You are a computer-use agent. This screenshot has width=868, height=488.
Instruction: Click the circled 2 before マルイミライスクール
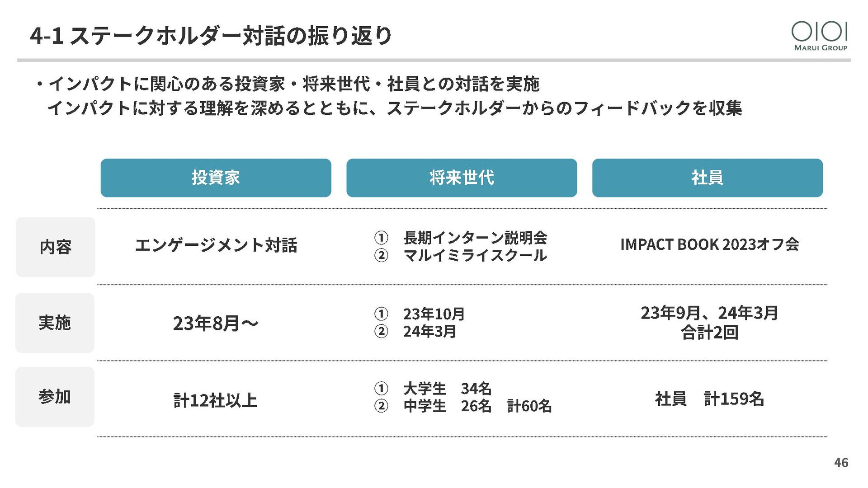(381, 255)
